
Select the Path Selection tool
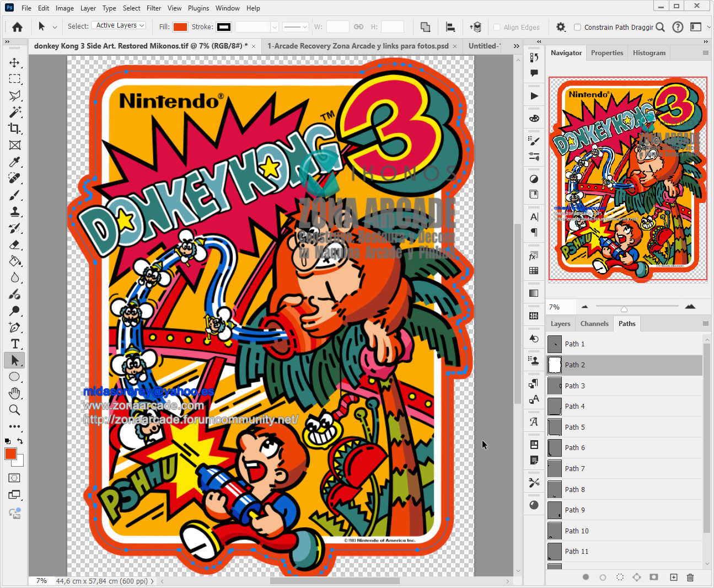pos(15,360)
